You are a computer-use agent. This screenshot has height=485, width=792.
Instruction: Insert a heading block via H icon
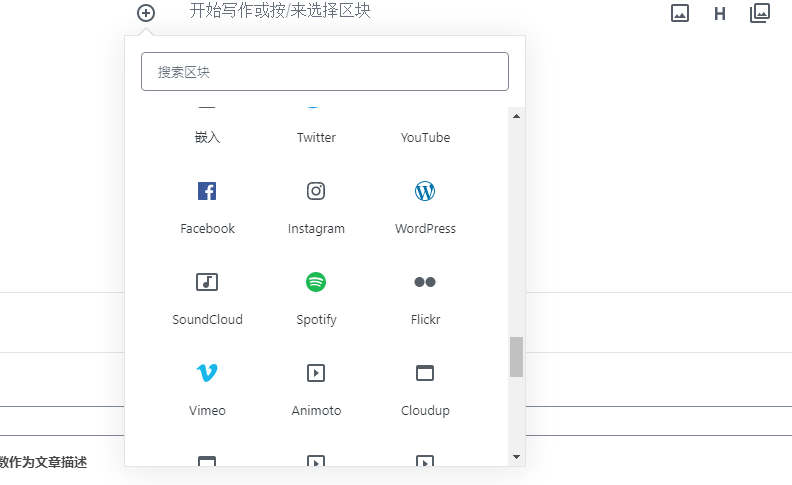(720, 14)
